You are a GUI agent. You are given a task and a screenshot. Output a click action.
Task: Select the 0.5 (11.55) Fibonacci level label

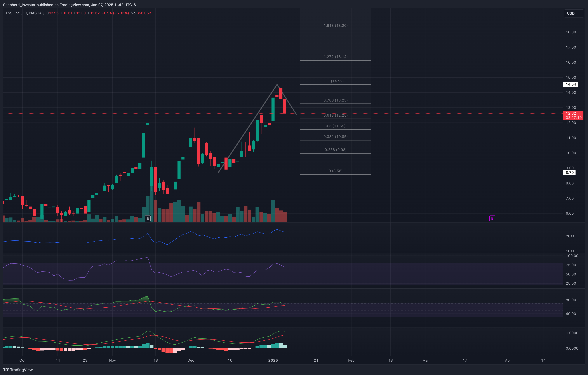[336, 126]
